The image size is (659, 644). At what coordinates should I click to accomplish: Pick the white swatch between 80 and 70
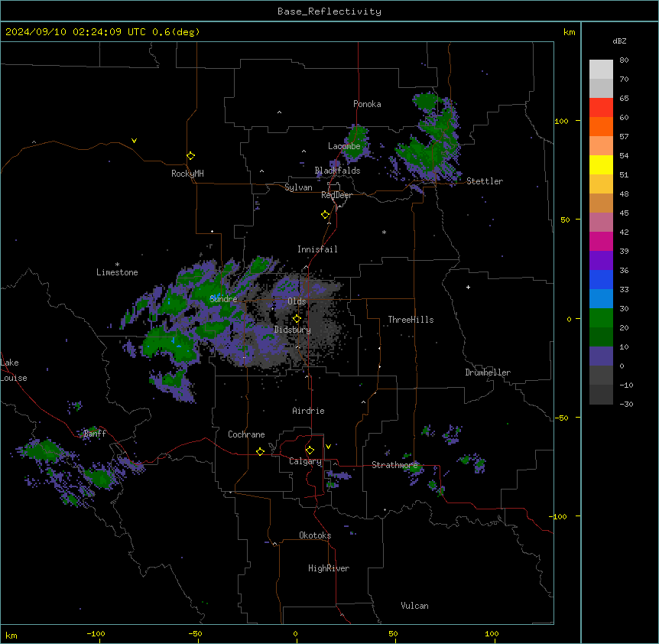tap(601, 69)
